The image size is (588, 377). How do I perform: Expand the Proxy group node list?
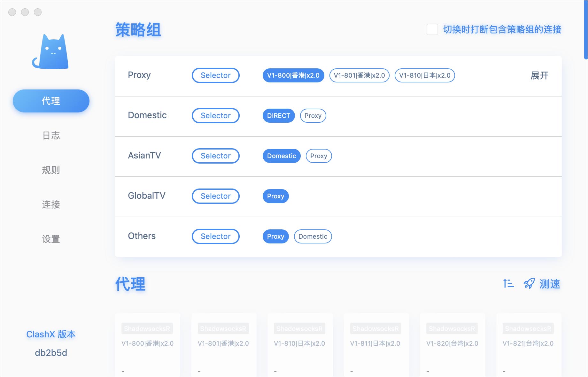pos(539,76)
